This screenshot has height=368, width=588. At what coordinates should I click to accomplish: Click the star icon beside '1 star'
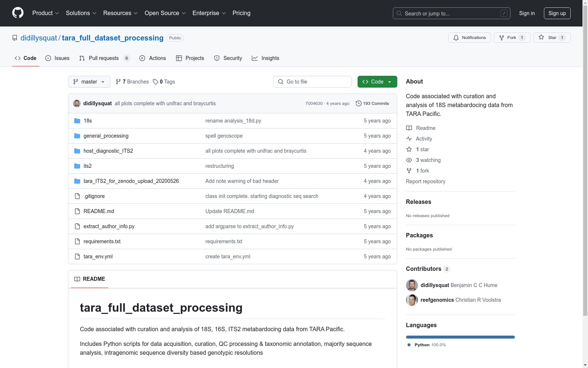click(409, 149)
